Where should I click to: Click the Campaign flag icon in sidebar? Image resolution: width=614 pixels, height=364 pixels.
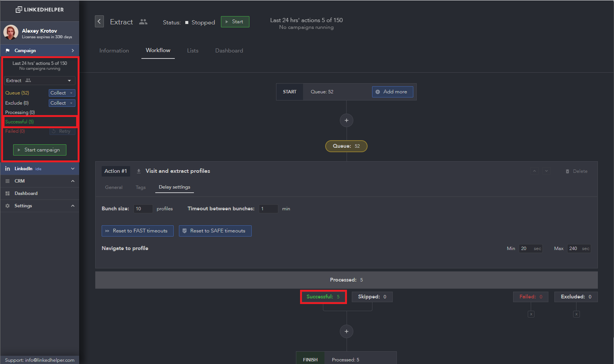(8, 51)
